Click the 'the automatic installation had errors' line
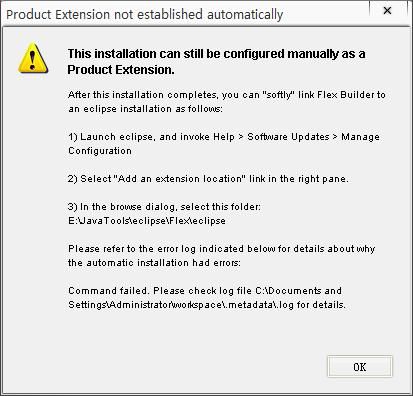Screen dimensions: 413x396 (x=154, y=263)
